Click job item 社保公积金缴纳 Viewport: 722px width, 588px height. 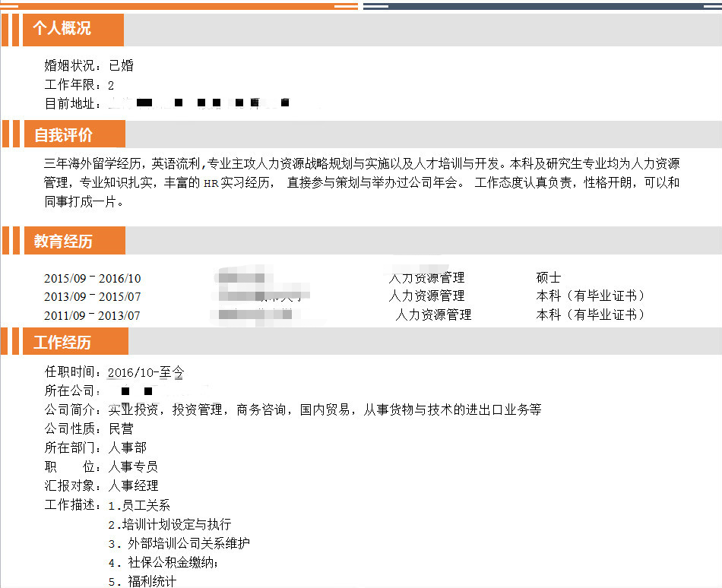163,563
